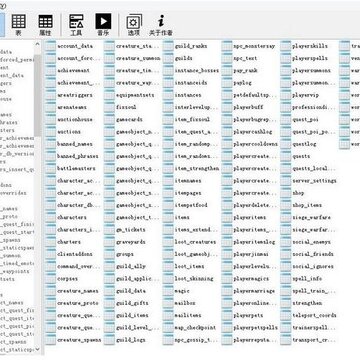360x360 pixels.
Task: Click the left panel scrollbar thumb
Action: point(37,95)
